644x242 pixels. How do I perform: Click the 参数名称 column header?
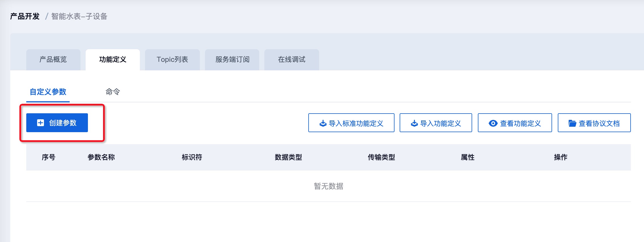(101, 157)
